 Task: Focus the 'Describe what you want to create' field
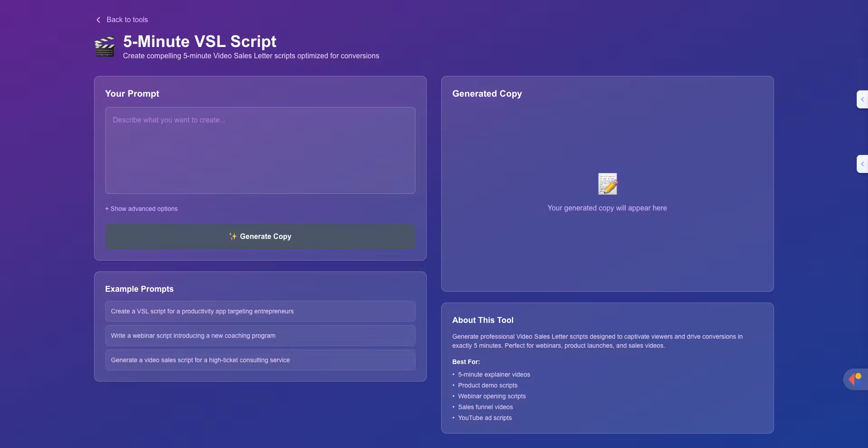coord(260,150)
